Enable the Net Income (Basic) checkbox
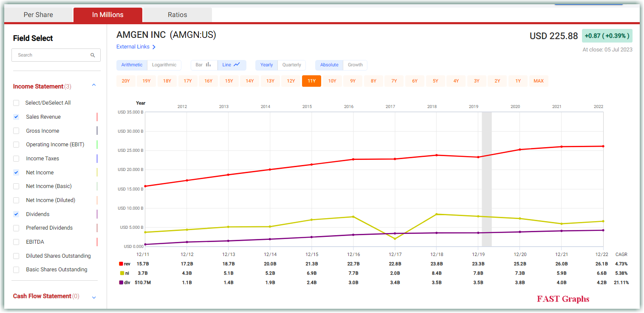The height and width of the screenshot is (313, 644). pyautogui.click(x=16, y=186)
